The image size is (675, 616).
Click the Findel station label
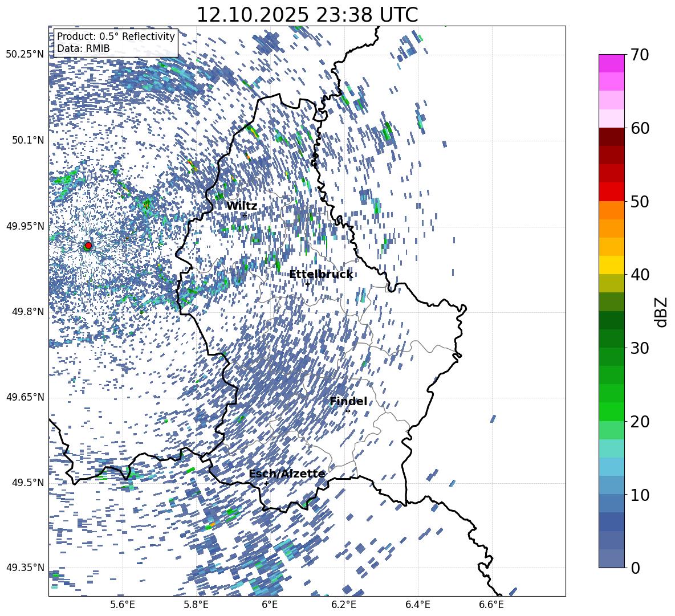(348, 401)
